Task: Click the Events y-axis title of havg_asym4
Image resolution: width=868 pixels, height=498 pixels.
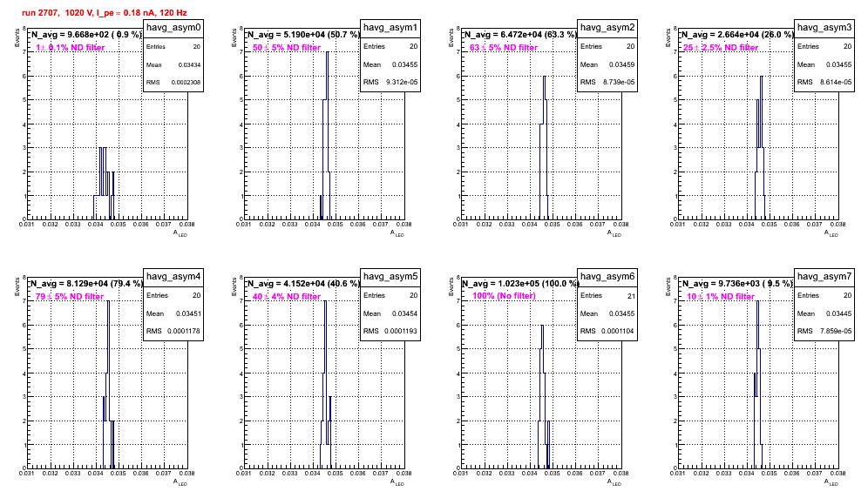Action: coord(17,287)
